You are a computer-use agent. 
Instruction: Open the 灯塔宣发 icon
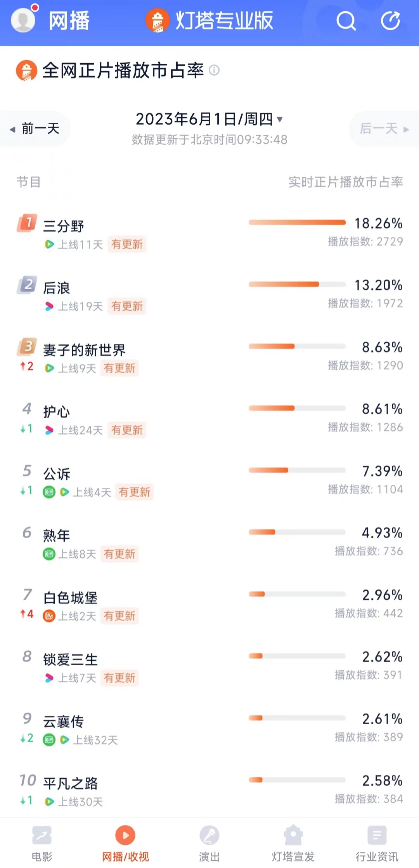[x=293, y=835]
